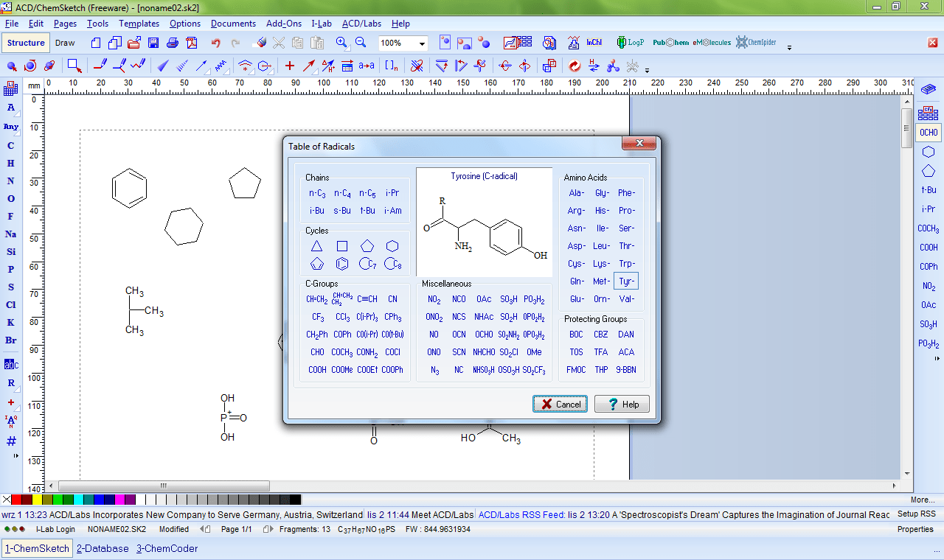944x560 pixels.
Task: Click the Zoom In magnifier icon
Action: (341, 43)
